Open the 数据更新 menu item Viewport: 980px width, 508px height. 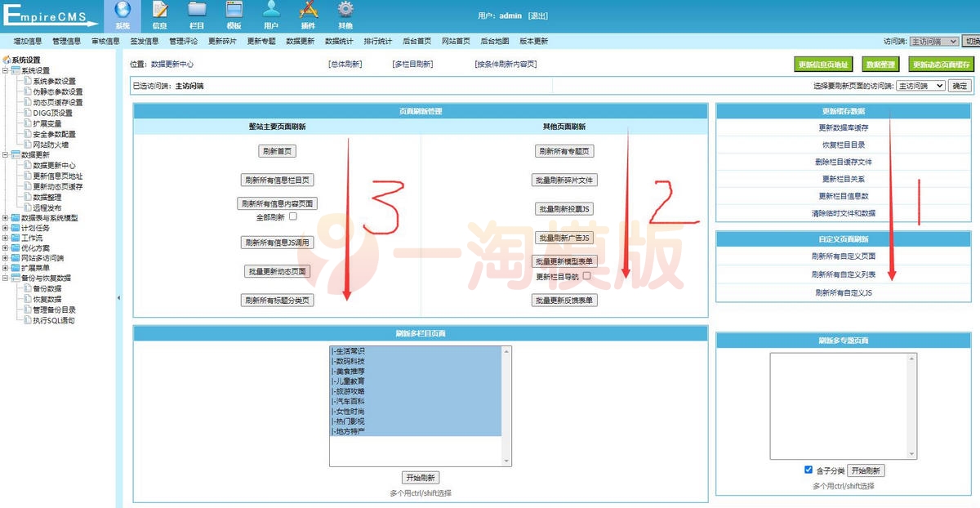[x=300, y=41]
